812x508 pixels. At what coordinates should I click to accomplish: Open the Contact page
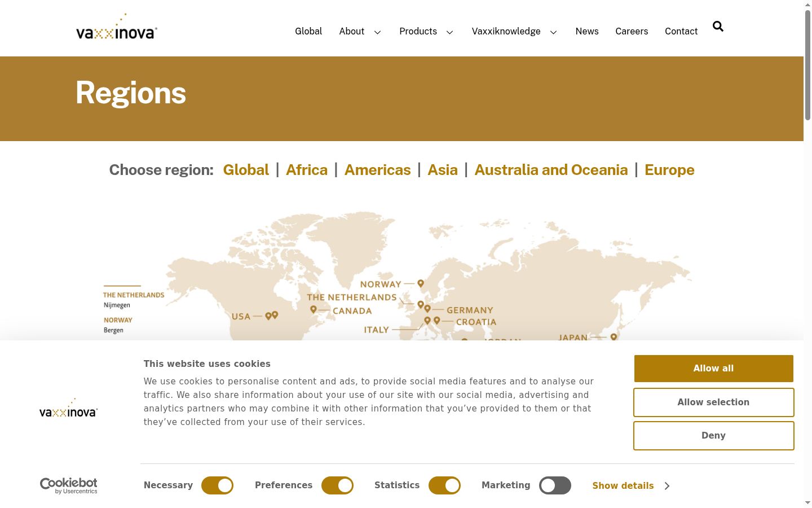click(681, 31)
